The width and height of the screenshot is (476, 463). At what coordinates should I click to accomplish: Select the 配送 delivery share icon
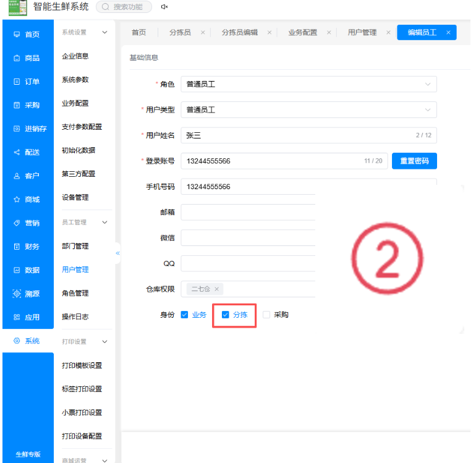[x=17, y=152]
